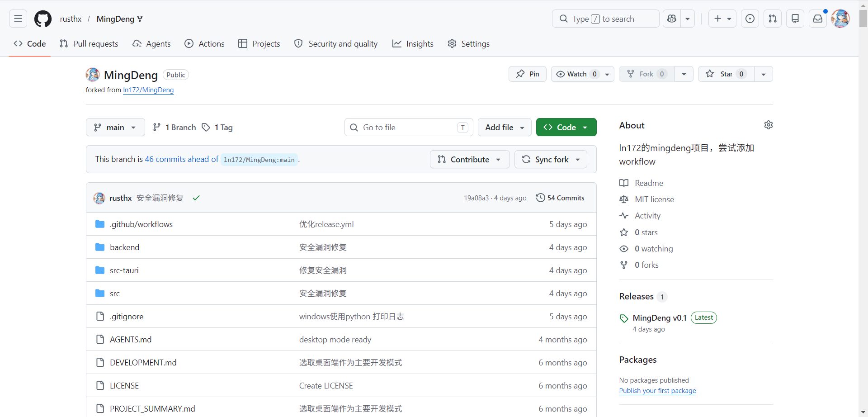The width and height of the screenshot is (868, 417).
Task: Open the issues icon in header
Action: coord(750,19)
